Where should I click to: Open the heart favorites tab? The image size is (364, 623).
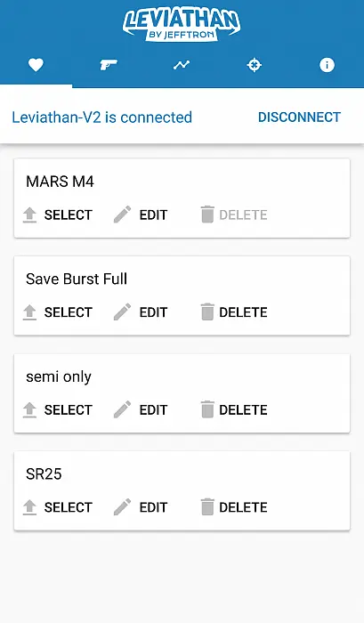(x=36, y=65)
